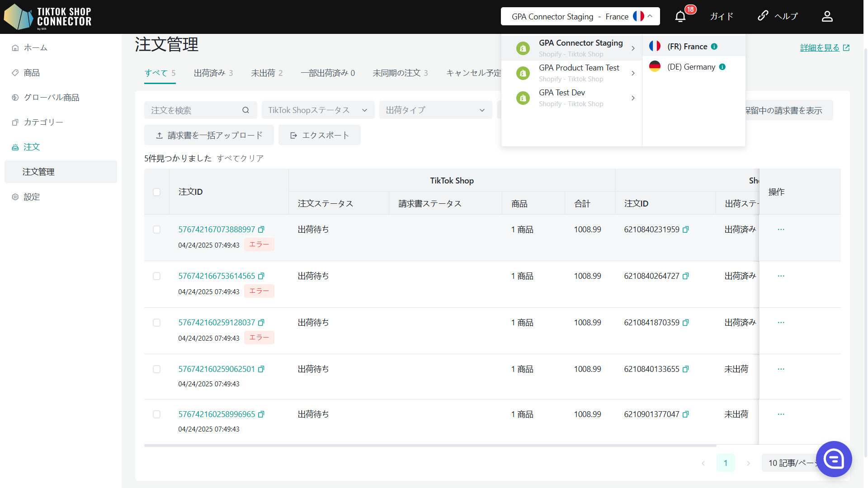This screenshot has height=488, width=868.
Task: Collapse the GPA Connector Staging store selector
Action: (x=580, y=17)
